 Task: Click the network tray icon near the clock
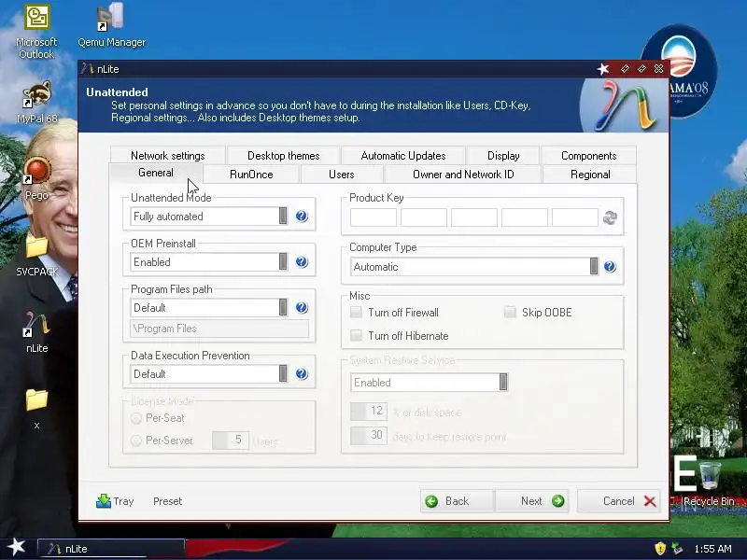(676, 549)
